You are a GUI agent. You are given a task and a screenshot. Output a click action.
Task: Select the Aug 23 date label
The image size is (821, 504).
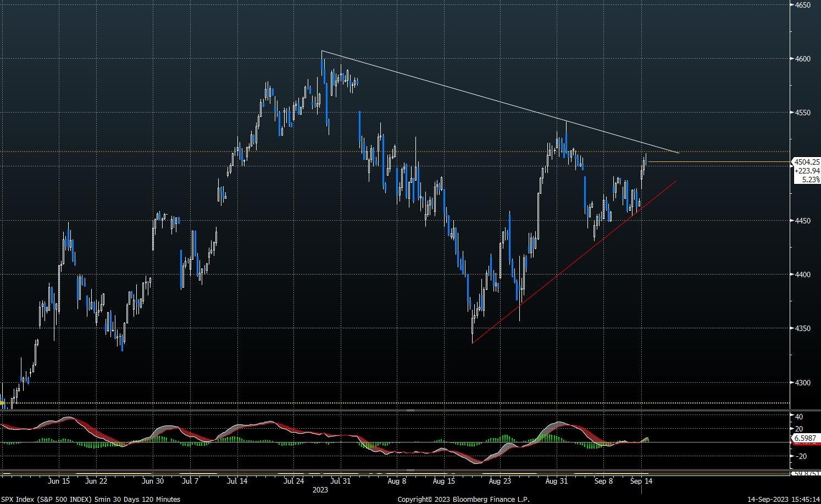point(500,481)
